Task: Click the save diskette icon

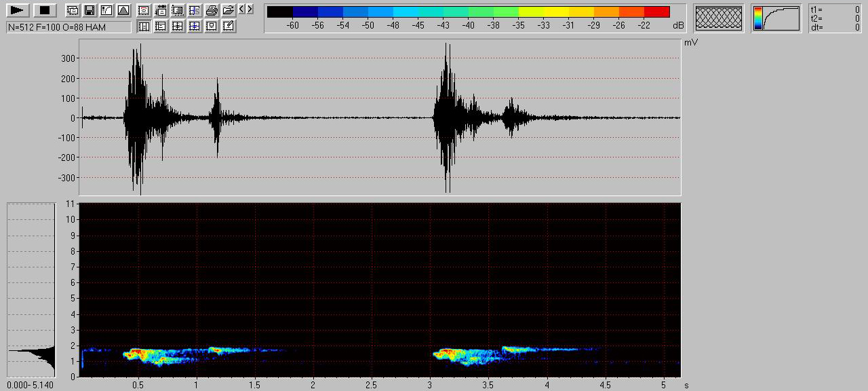Action: [x=89, y=10]
